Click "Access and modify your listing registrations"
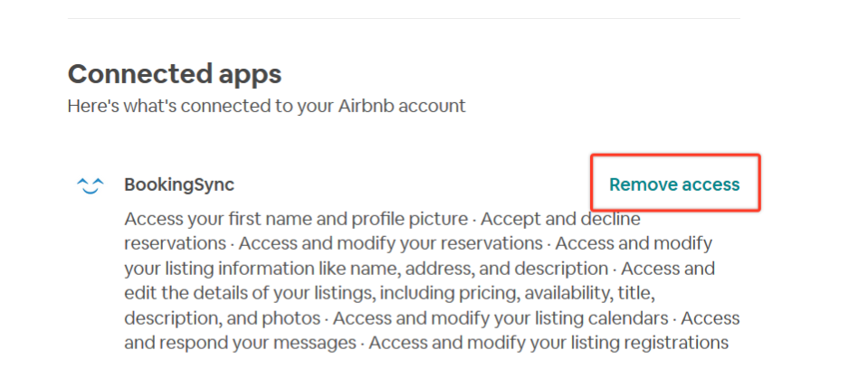The image size is (868, 369). [x=548, y=343]
